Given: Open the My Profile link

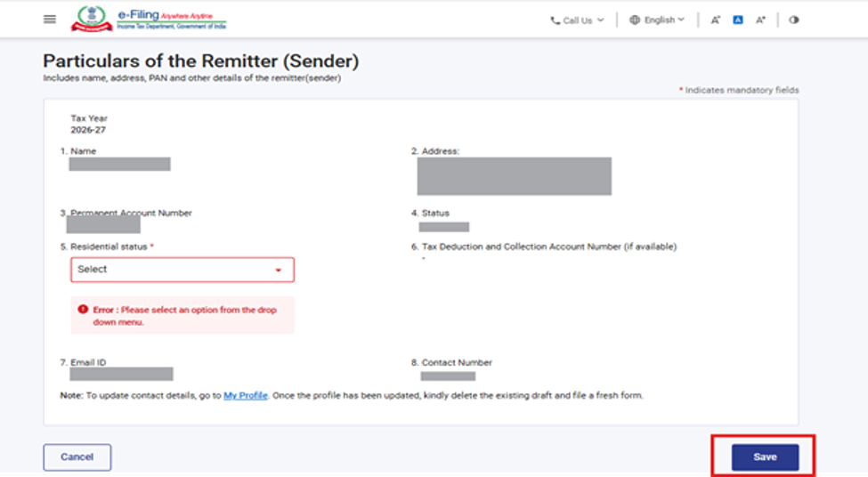Looking at the screenshot, I should pos(245,396).
